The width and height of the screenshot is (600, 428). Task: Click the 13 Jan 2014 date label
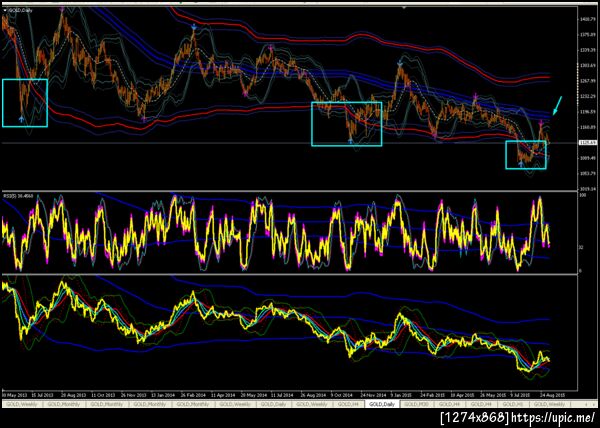tap(163, 394)
